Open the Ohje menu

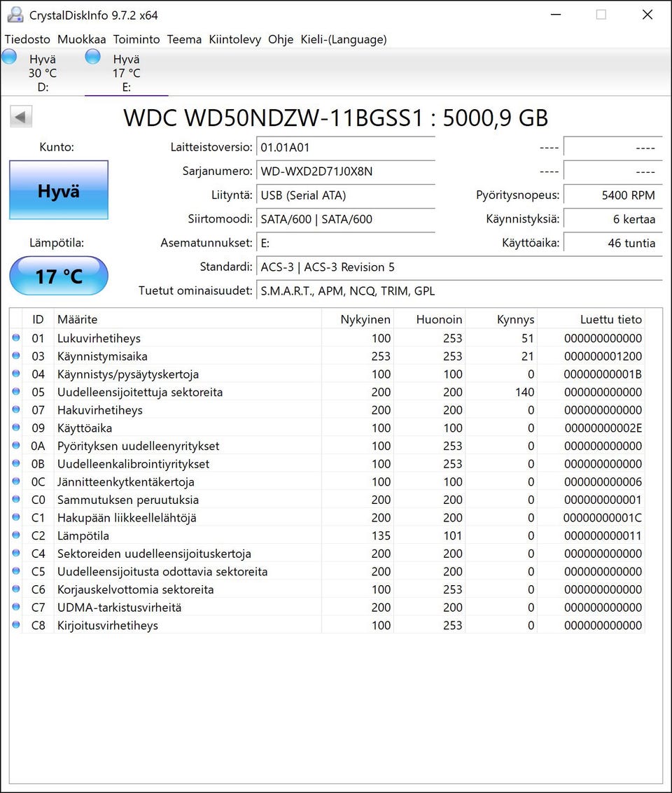point(281,39)
